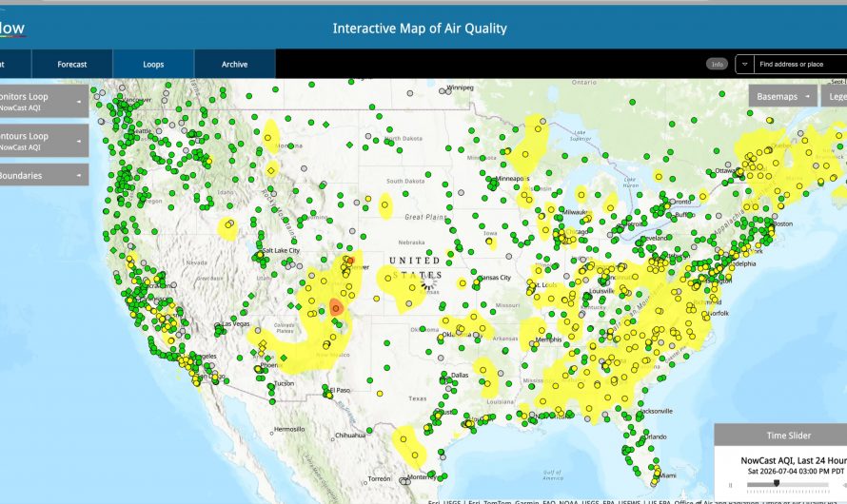The image size is (847, 504).
Task: Expand the Monitors Loop NowCast AQI panel
Action: tap(43, 101)
